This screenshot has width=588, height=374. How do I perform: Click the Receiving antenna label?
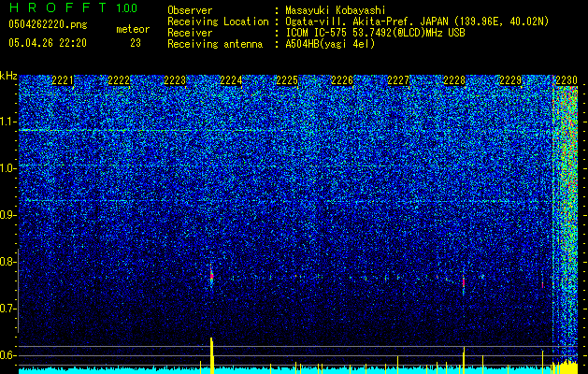click(x=215, y=44)
